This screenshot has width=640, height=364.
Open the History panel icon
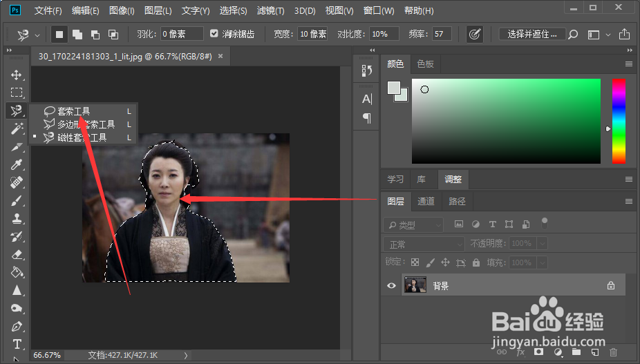pos(366,70)
